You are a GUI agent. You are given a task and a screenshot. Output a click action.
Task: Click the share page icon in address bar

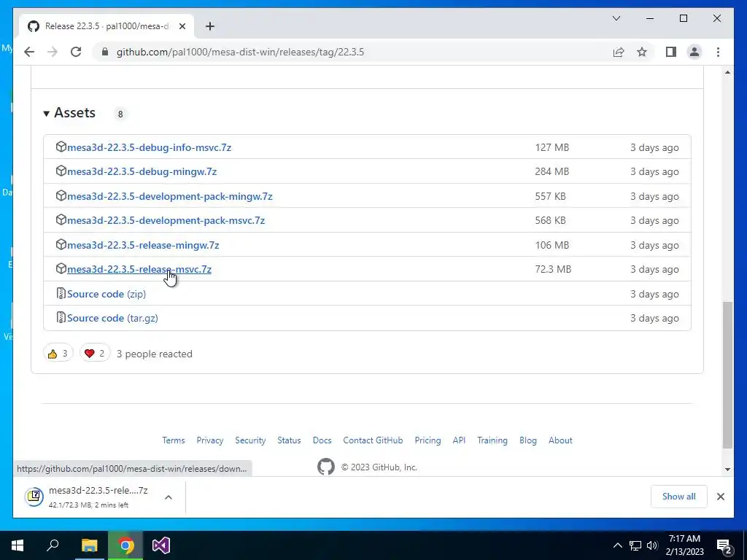619,52
